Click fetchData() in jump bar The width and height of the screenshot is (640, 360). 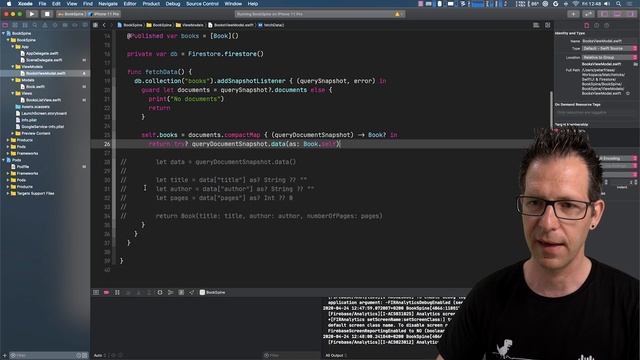tap(271, 25)
